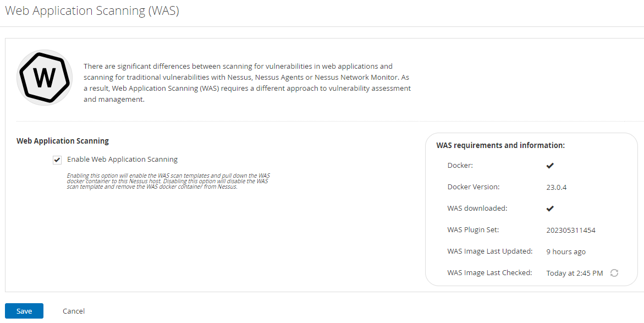Click the 'Today at 2:45 PM' timestamp
Image resolution: width=644 pixels, height=323 pixels.
(574, 273)
